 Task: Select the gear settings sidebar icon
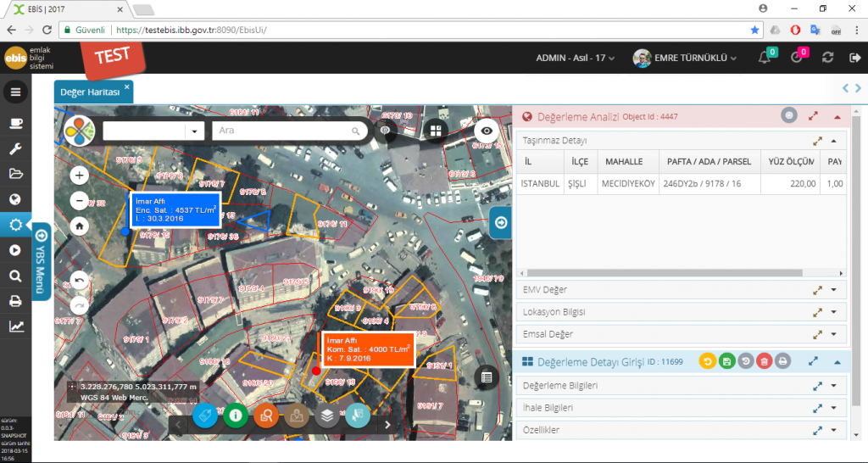[15, 225]
